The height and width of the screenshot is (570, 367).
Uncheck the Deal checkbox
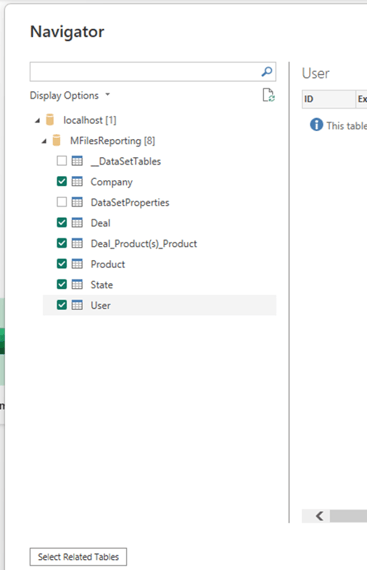[62, 222]
